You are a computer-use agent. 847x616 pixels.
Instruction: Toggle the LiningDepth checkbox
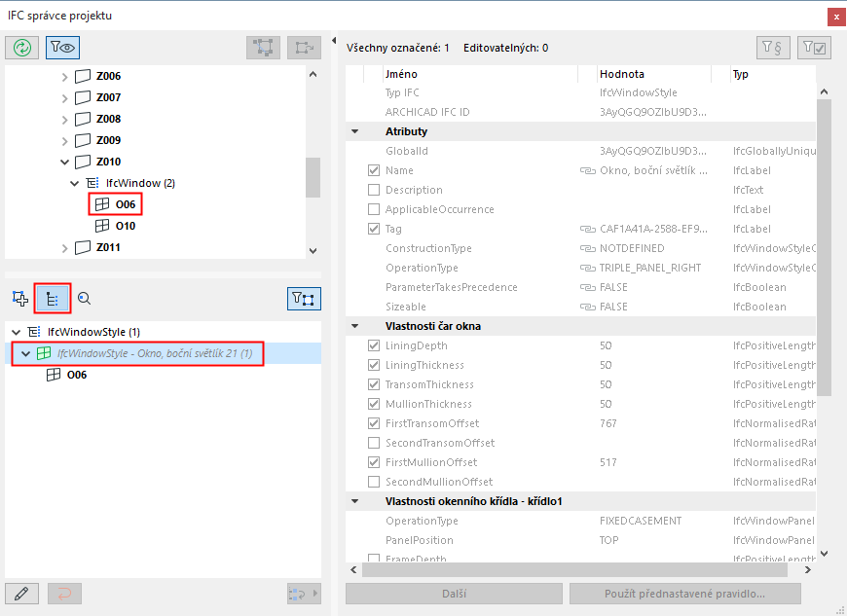pyautogui.click(x=373, y=345)
